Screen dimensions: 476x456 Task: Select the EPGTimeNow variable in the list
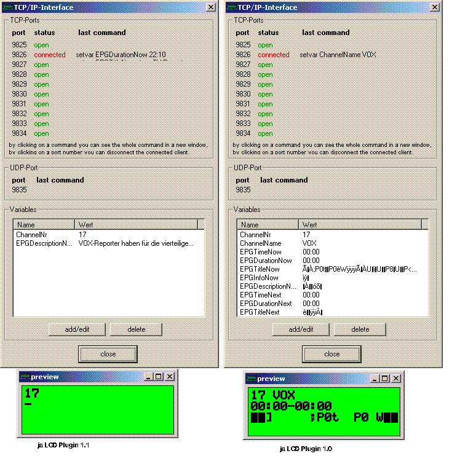[x=260, y=252]
